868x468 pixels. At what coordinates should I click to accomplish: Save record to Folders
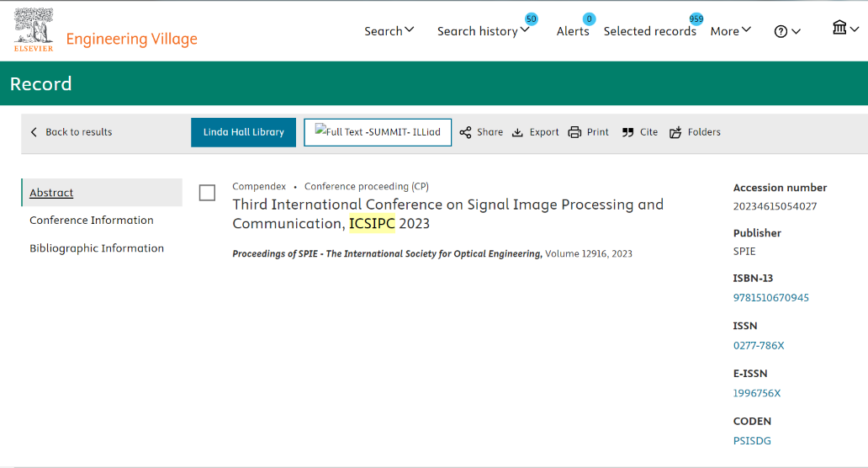[x=695, y=132]
